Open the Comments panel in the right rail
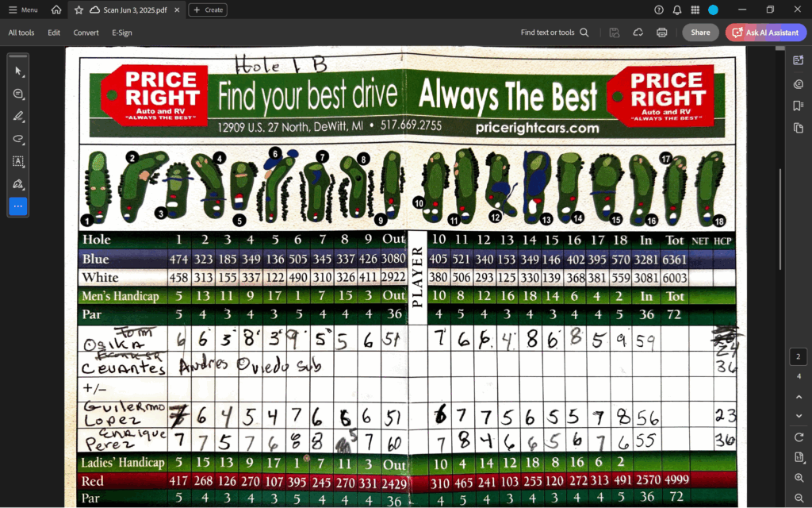Screen dimensions: 812x508 (x=798, y=83)
